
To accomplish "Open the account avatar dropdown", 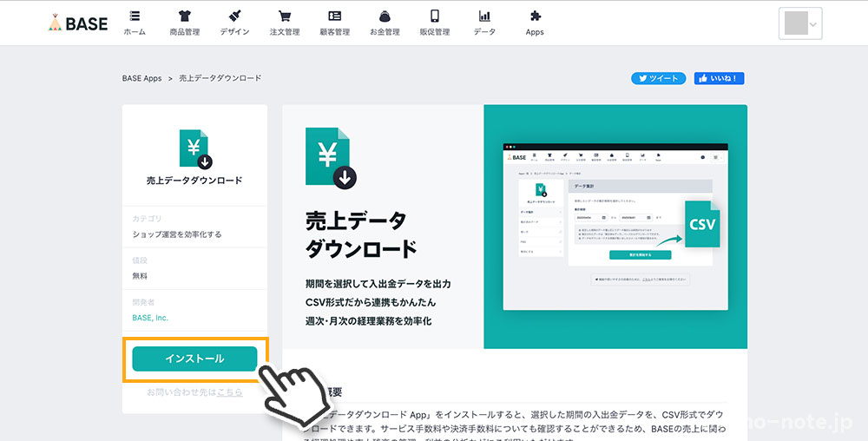I will [800, 23].
